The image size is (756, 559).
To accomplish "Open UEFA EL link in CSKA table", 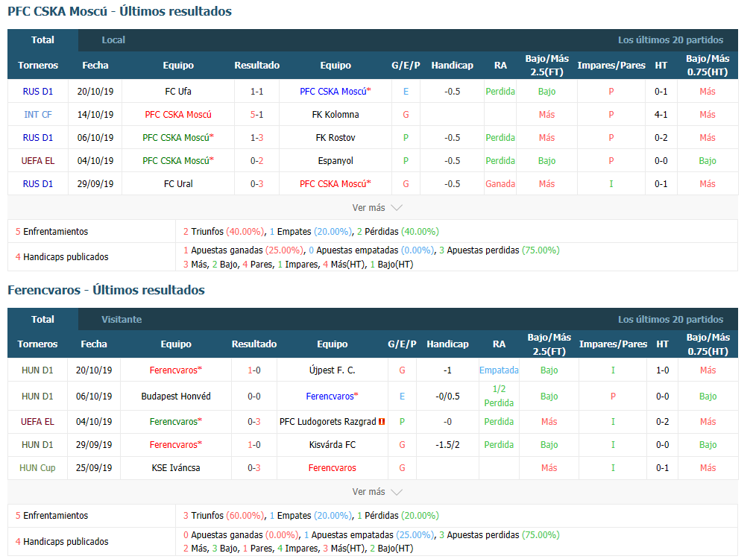I will point(37,160).
